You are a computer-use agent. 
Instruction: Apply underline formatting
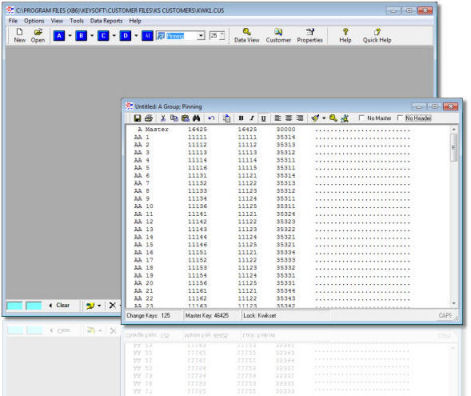tap(263, 118)
